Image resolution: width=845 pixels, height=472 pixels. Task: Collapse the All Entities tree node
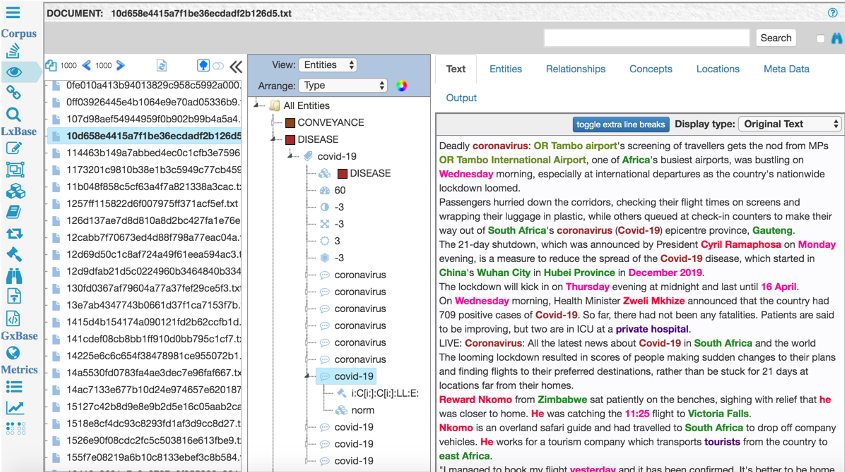click(x=257, y=106)
